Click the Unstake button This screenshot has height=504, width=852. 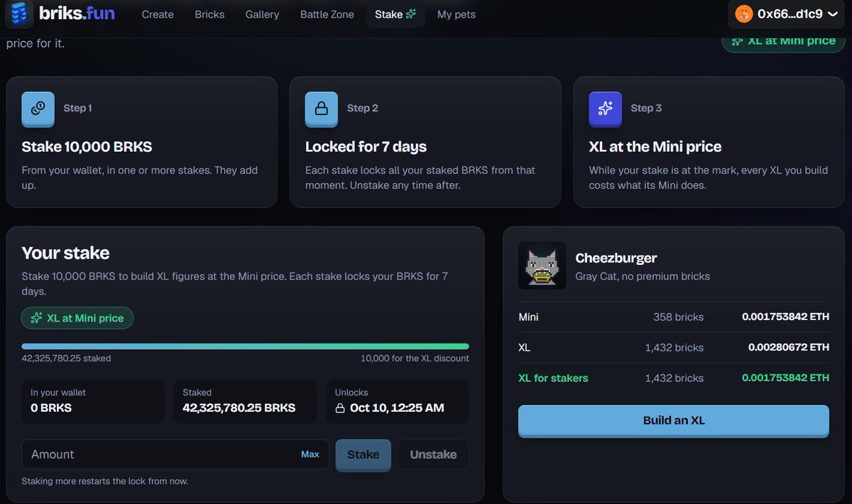click(433, 454)
